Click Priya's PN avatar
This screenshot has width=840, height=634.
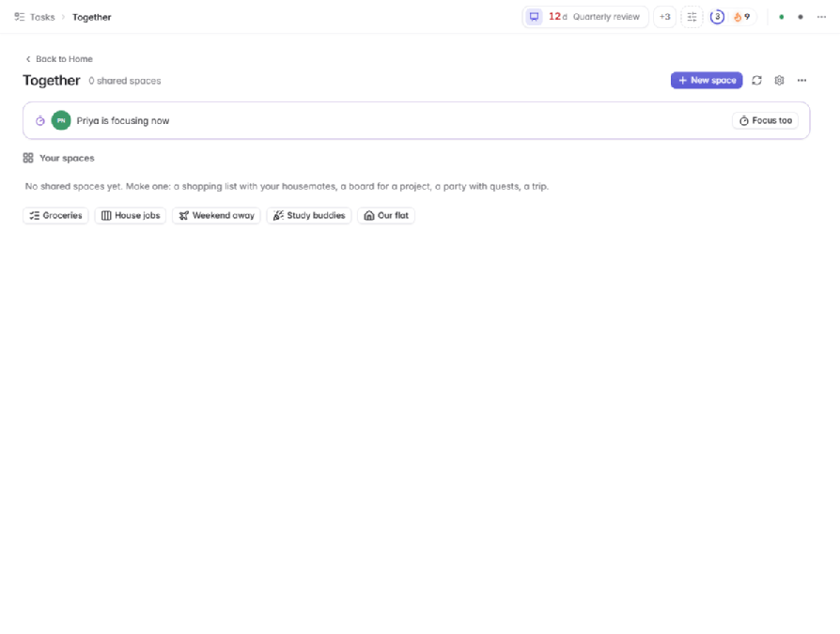(61, 120)
